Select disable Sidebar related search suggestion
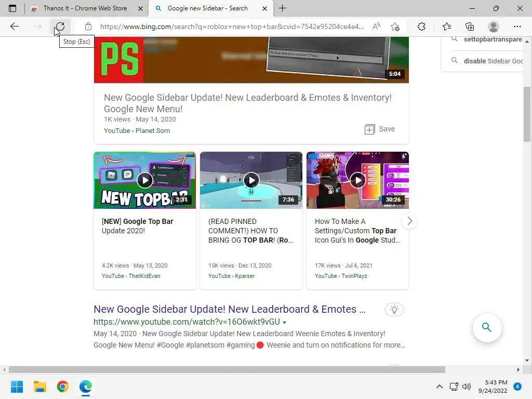The width and height of the screenshot is (532, 399). click(486, 61)
